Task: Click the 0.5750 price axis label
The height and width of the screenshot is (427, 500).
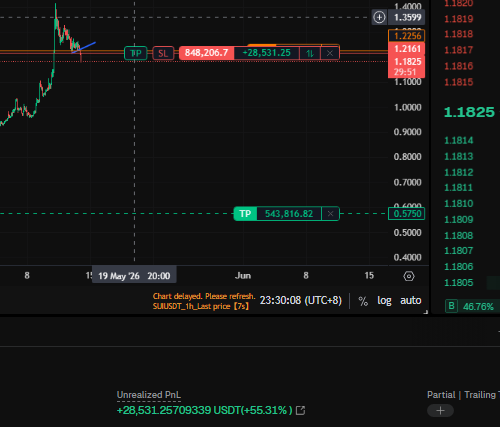Action: pos(407,214)
